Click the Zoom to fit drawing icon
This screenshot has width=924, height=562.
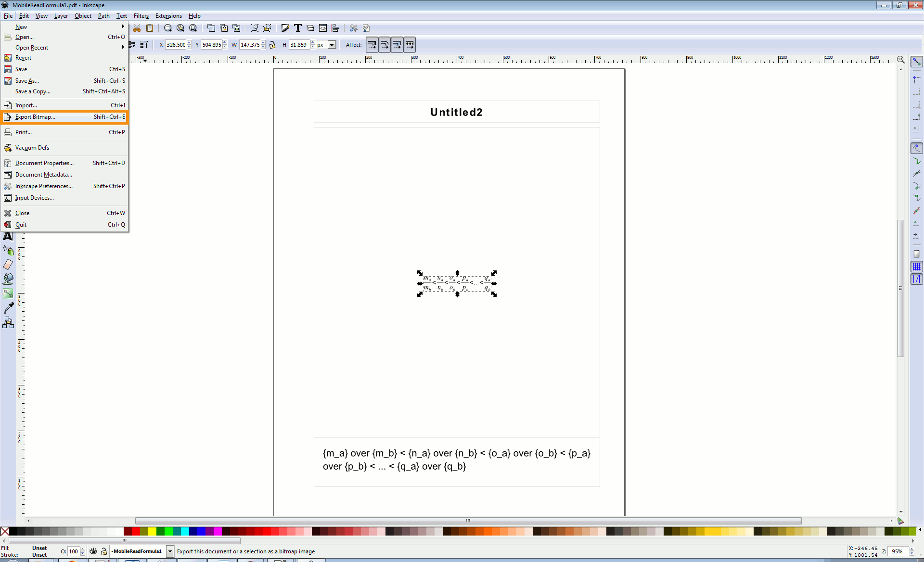(x=180, y=28)
